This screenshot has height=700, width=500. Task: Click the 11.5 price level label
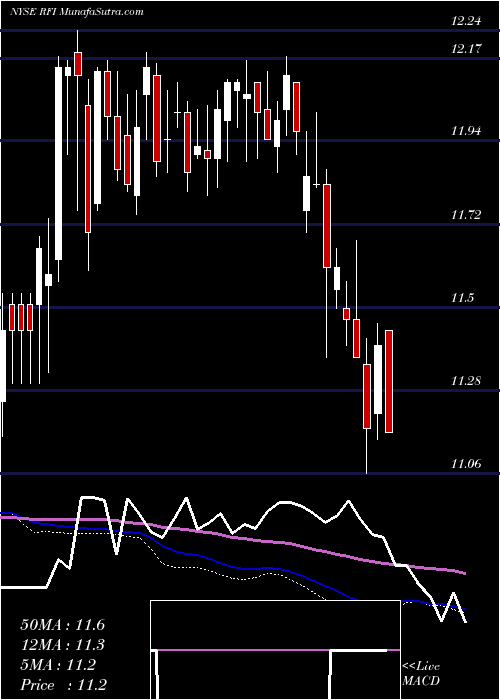click(463, 298)
